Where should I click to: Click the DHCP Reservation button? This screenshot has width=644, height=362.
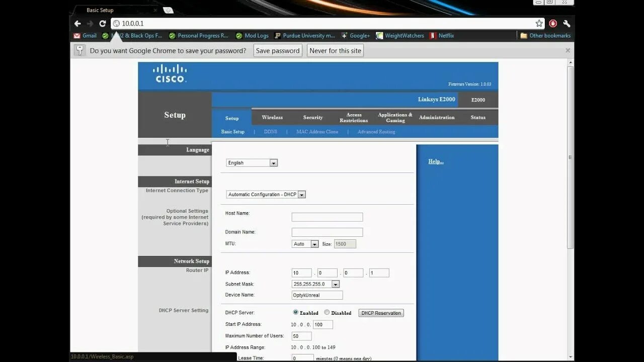381,313
